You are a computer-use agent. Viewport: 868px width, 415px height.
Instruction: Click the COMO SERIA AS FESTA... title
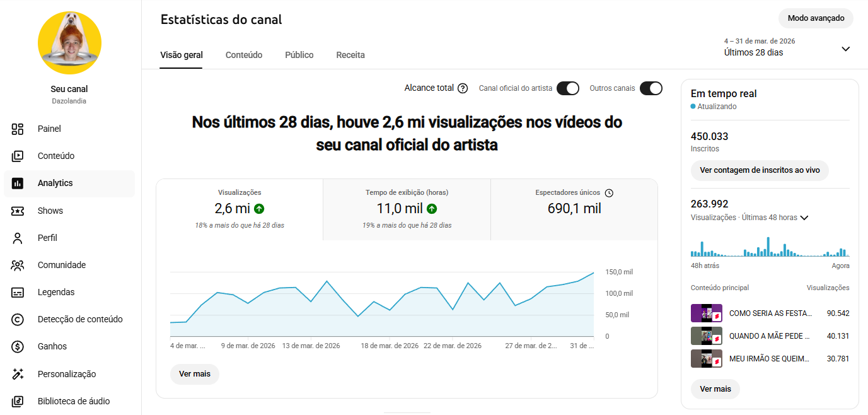pyautogui.click(x=771, y=313)
